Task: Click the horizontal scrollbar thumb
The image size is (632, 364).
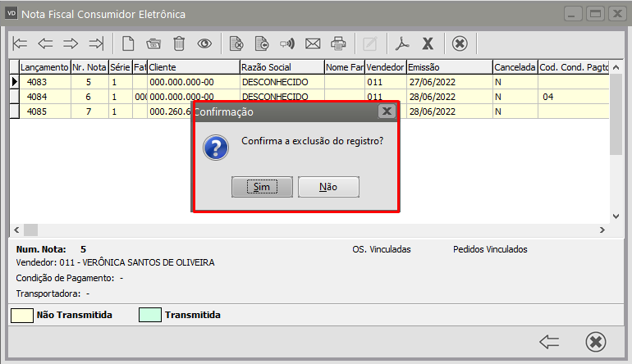Action: (30, 230)
